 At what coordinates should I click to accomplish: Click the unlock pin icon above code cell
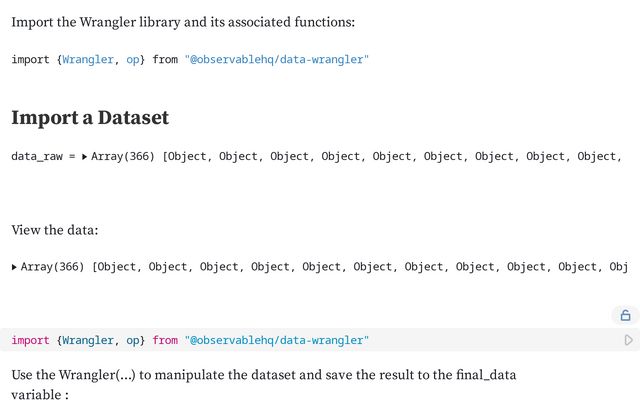point(625,316)
